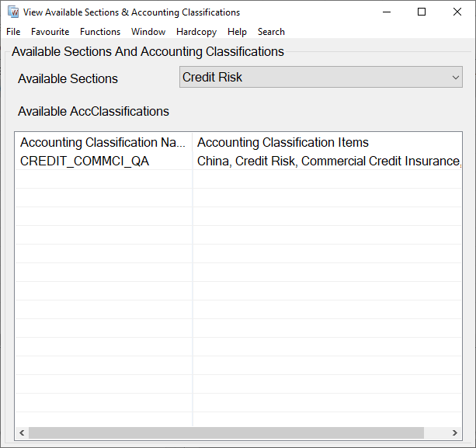Expand the Available Sections Credit Risk dropdown

pos(321,77)
